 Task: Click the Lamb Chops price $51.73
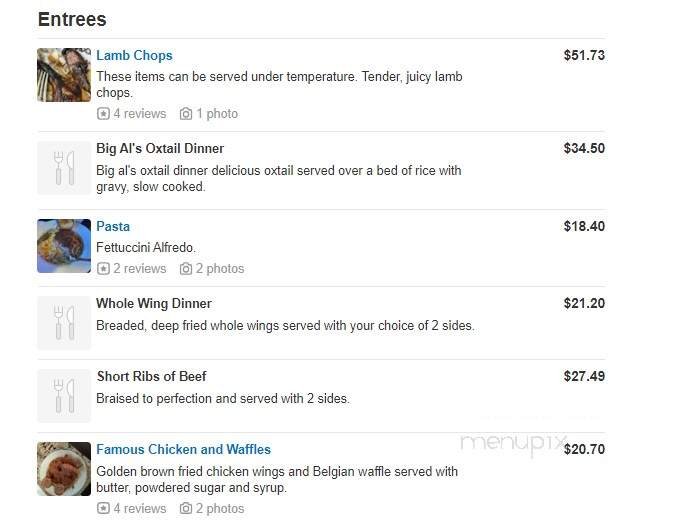click(584, 55)
